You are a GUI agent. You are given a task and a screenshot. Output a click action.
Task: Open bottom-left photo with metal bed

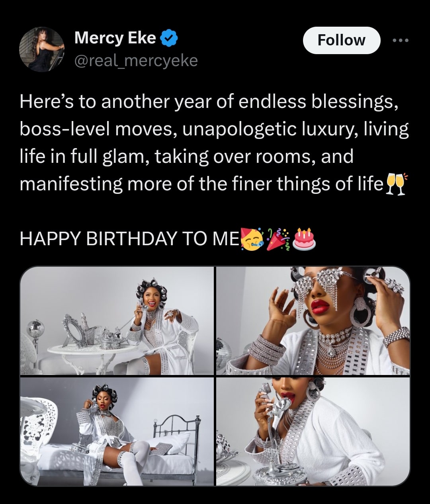tap(117, 432)
